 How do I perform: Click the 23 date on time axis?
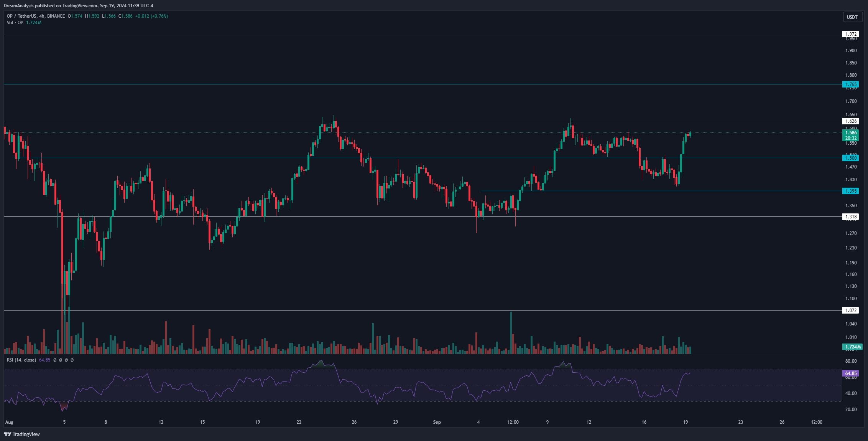point(740,422)
